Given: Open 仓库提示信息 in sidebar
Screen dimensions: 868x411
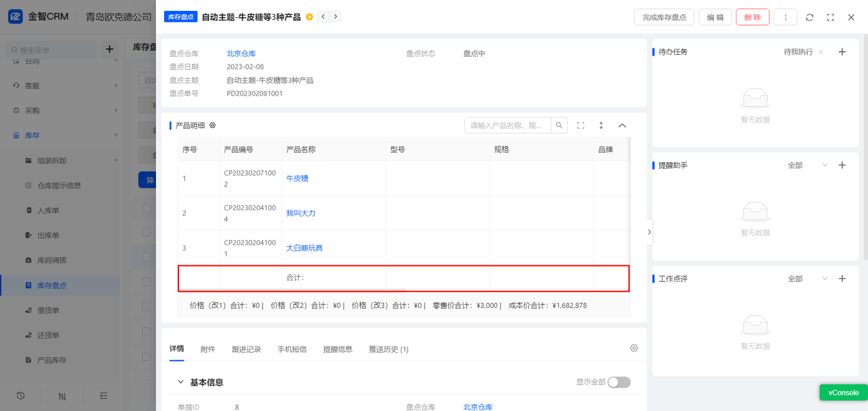Looking at the screenshot, I should pyautogui.click(x=59, y=186).
